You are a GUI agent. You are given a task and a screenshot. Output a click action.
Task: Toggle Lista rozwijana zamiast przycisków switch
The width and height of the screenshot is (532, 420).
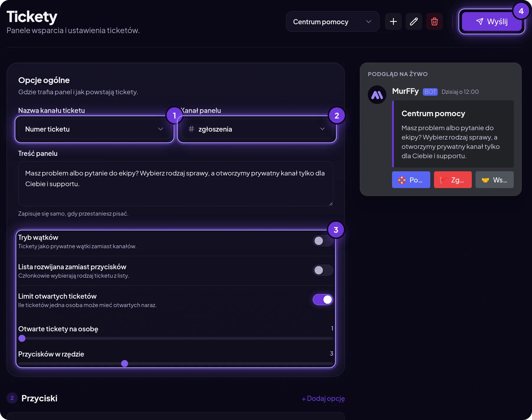click(x=323, y=270)
